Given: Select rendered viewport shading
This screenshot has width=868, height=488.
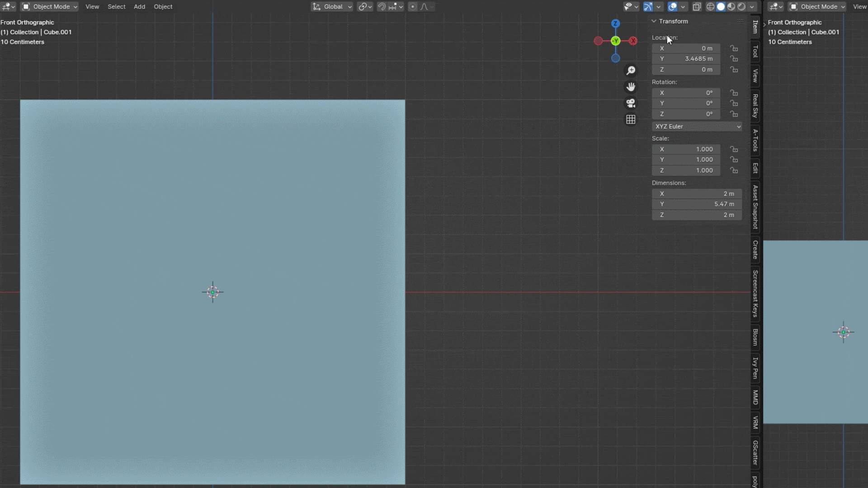Looking at the screenshot, I should coord(741,7).
